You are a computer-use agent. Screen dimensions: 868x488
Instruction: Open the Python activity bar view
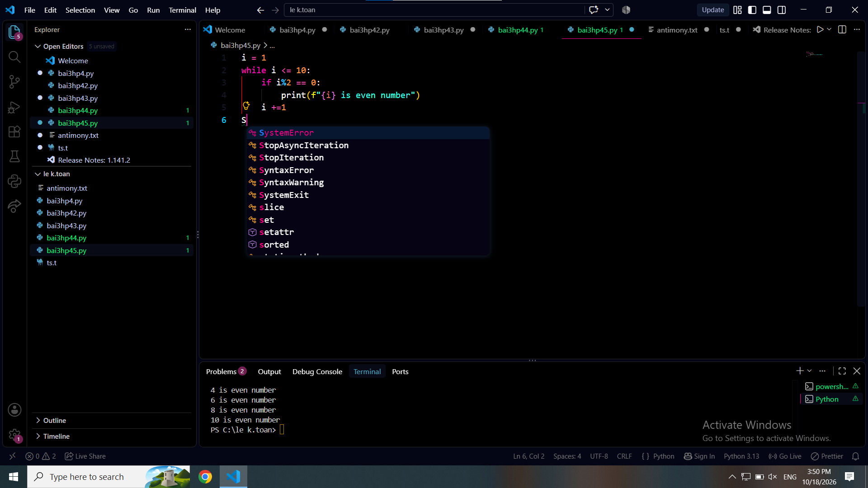click(14, 181)
